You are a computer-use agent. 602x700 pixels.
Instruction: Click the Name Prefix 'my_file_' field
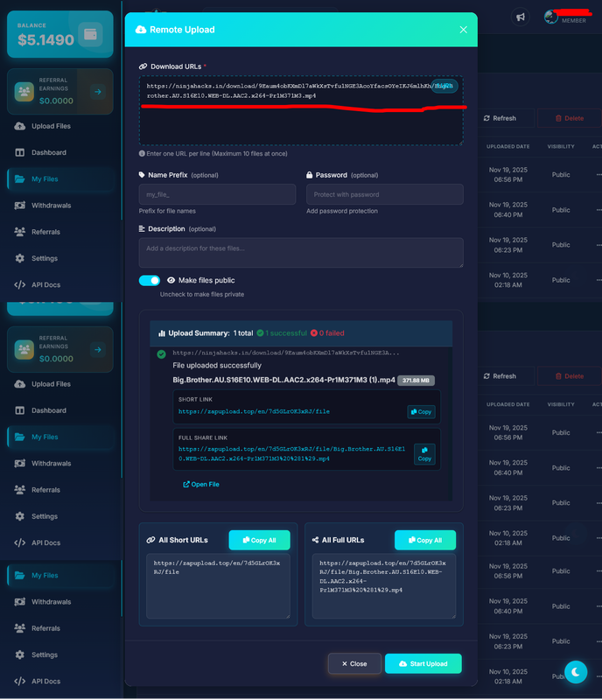[x=218, y=194]
